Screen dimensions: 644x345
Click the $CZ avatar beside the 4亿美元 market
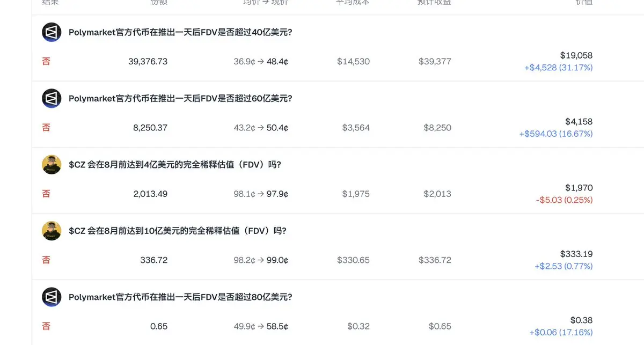pyautogui.click(x=52, y=165)
